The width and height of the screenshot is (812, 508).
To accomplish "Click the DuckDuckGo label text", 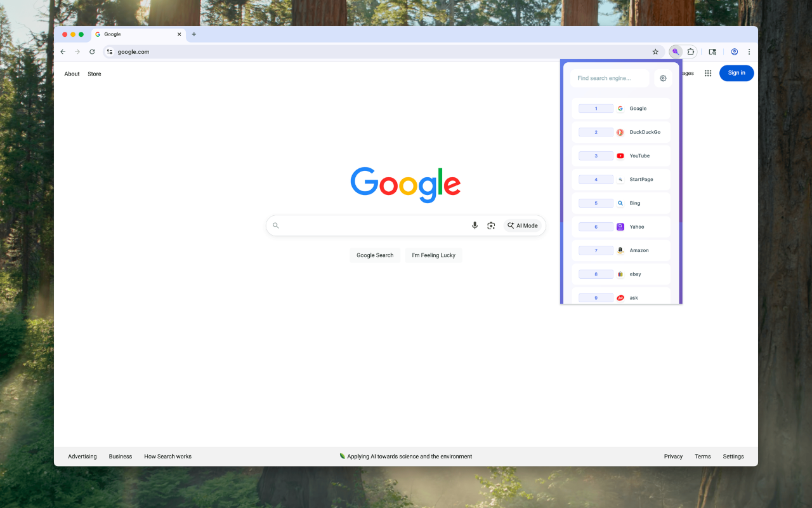I will pyautogui.click(x=645, y=132).
